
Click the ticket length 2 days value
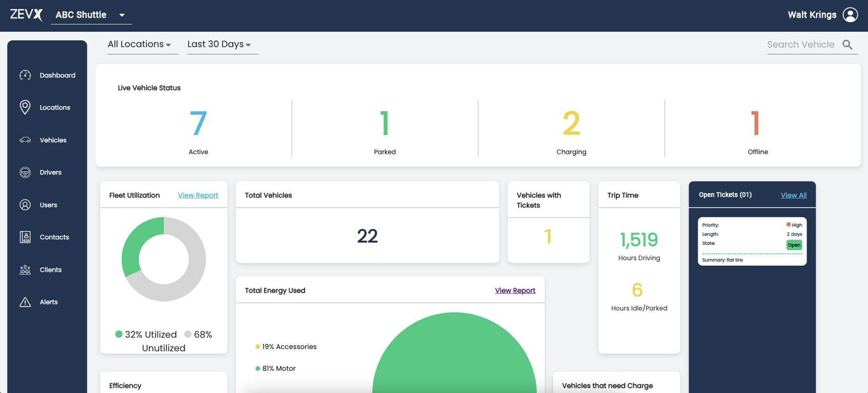794,234
